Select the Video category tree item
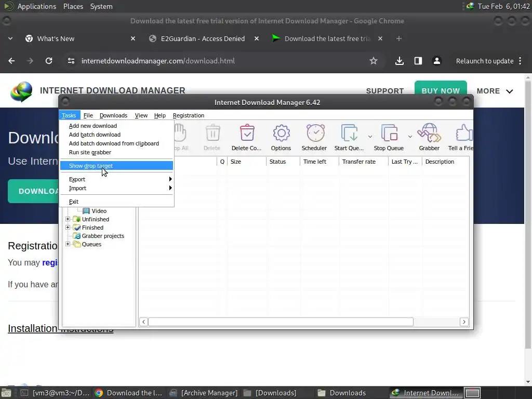The width and height of the screenshot is (532, 399). point(99,211)
